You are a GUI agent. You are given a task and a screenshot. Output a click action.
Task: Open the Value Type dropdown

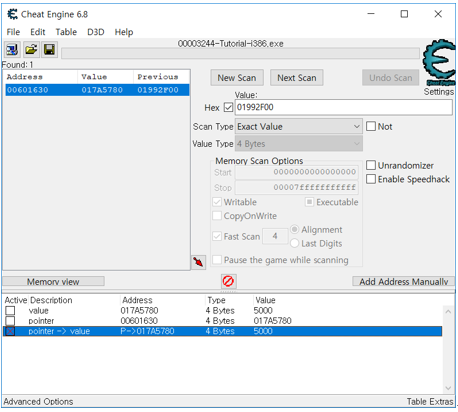click(x=299, y=144)
